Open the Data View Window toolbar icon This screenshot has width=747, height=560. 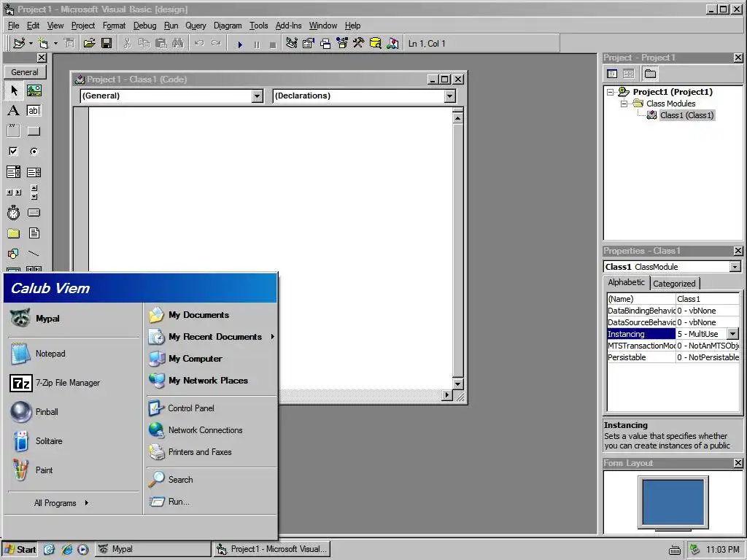click(376, 44)
